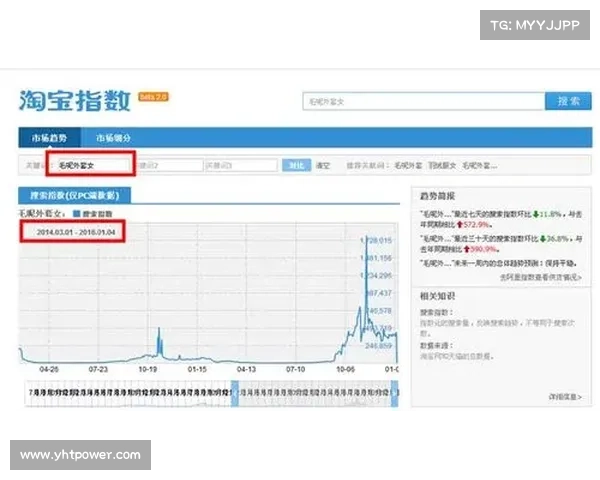Click the second keyword input field
The width and height of the screenshot is (600, 480).
tap(170, 165)
